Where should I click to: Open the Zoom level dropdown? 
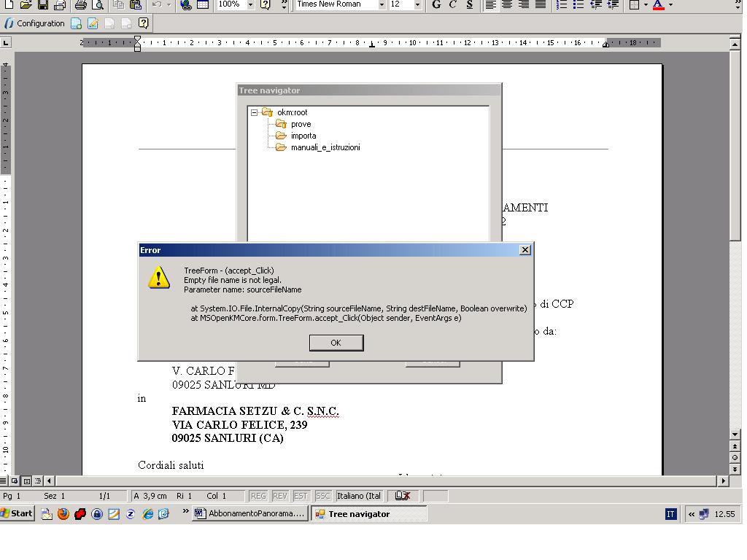pyautogui.click(x=250, y=6)
